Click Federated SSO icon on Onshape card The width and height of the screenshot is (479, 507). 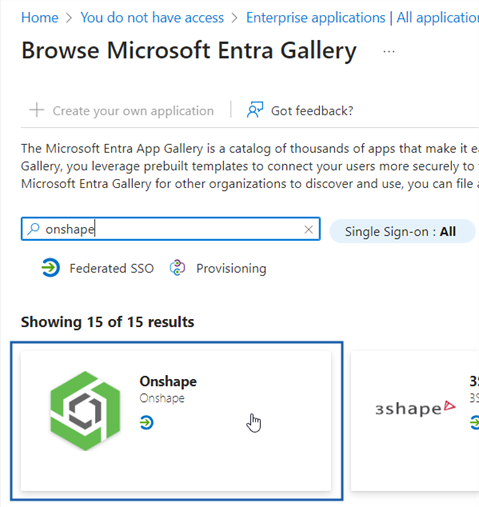pyautogui.click(x=146, y=423)
